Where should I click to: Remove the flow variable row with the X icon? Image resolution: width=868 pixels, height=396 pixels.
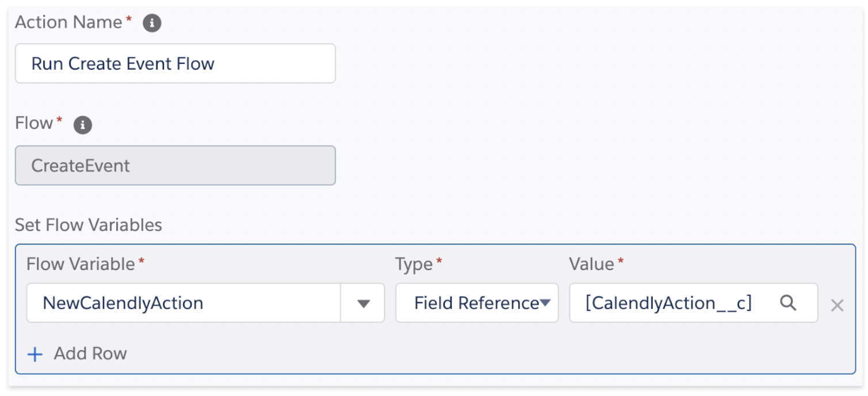(x=837, y=306)
